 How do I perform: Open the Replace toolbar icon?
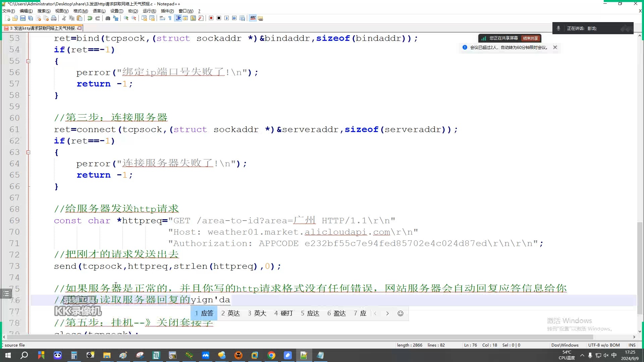tap(116, 18)
